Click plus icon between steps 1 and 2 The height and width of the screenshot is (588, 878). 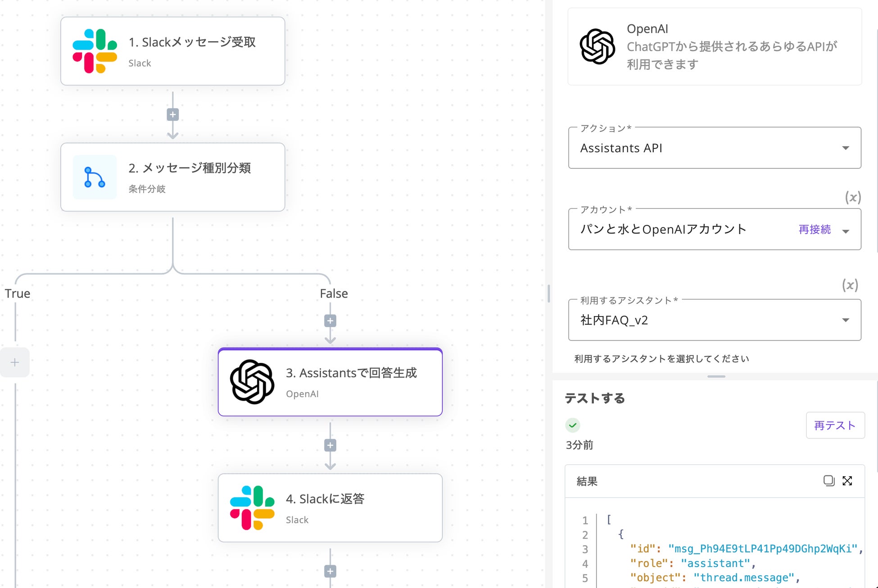[172, 114]
